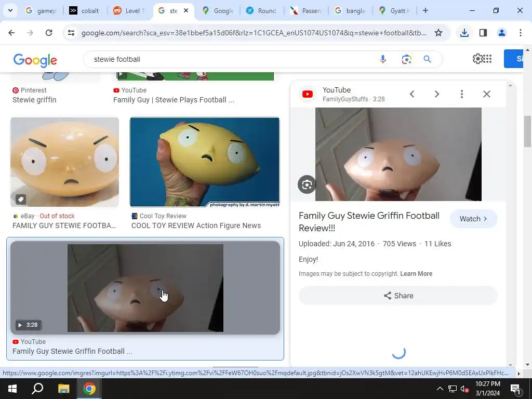The height and width of the screenshot is (399, 532).
Task: Open Google Lens search by image icon
Action: tap(406, 59)
